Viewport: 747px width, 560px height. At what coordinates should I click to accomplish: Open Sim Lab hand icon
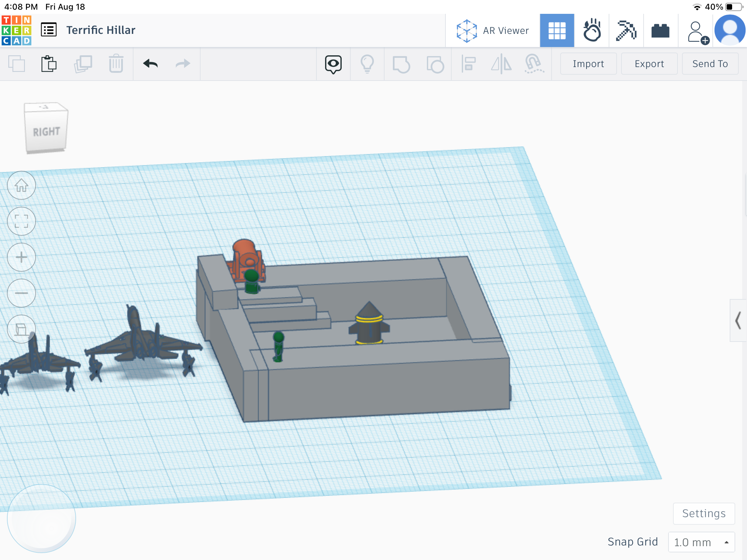point(592,30)
